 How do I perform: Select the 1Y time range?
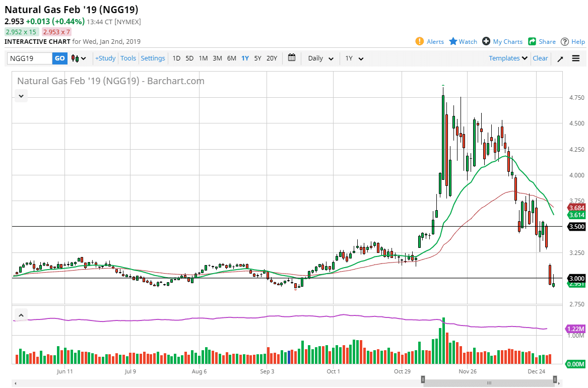pyautogui.click(x=245, y=58)
